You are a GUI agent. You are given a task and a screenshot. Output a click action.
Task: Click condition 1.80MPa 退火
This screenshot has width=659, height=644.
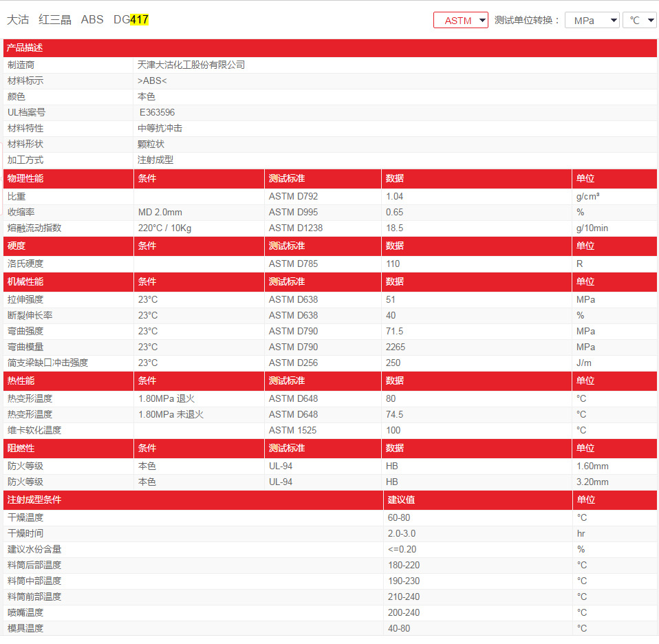[166, 398]
